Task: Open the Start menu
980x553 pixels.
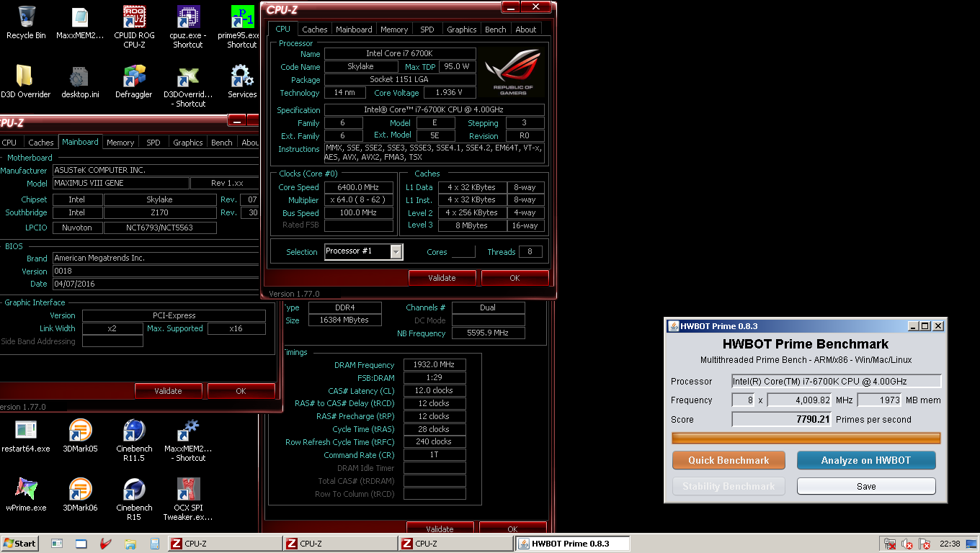Action: coord(20,544)
